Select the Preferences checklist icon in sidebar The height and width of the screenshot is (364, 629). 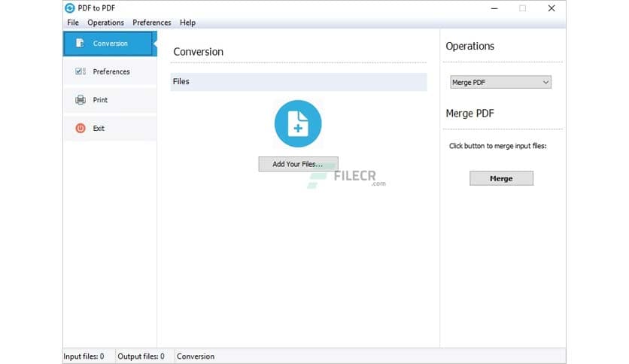81,71
